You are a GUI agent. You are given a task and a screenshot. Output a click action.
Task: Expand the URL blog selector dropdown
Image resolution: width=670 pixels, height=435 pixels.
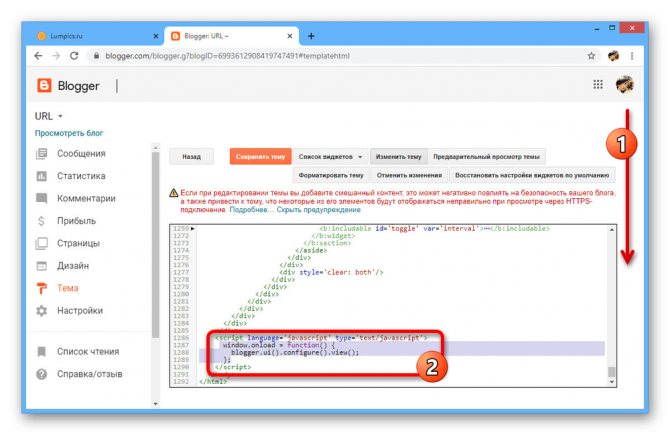click(x=49, y=116)
